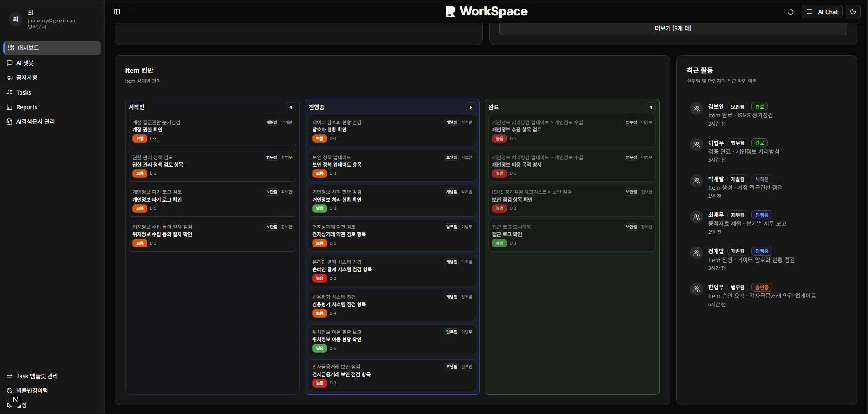Open the 법률변경이력 history clock icon
This screenshot has width=868, height=414.
click(10, 390)
